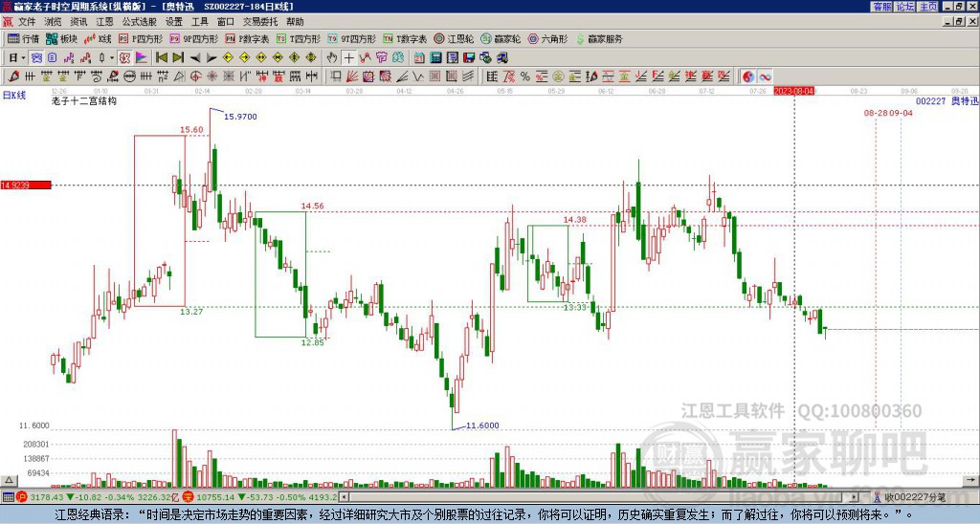Open the 江恩轮 Gann wheel
The height and width of the screenshot is (524, 980).
pos(454,38)
